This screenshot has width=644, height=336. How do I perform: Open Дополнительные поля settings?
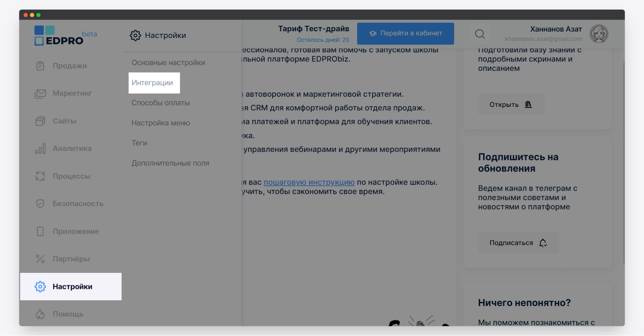click(x=170, y=163)
